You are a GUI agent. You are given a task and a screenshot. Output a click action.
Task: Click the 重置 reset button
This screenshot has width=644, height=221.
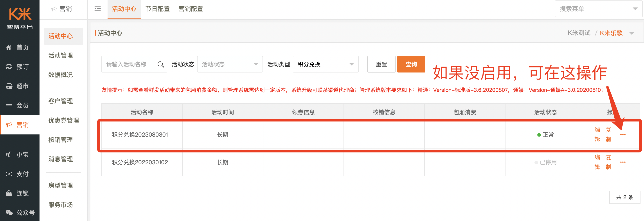tap(381, 64)
